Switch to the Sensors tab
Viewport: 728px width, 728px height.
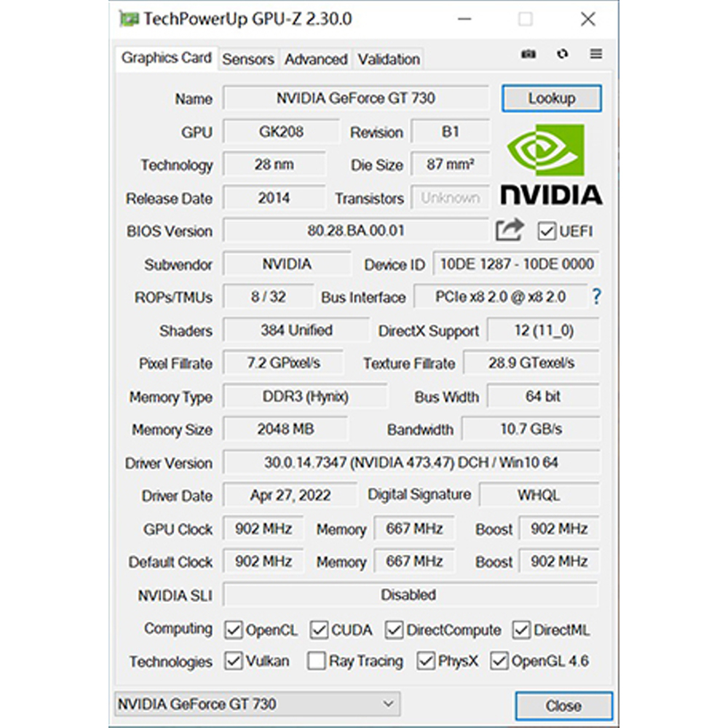pos(248,59)
